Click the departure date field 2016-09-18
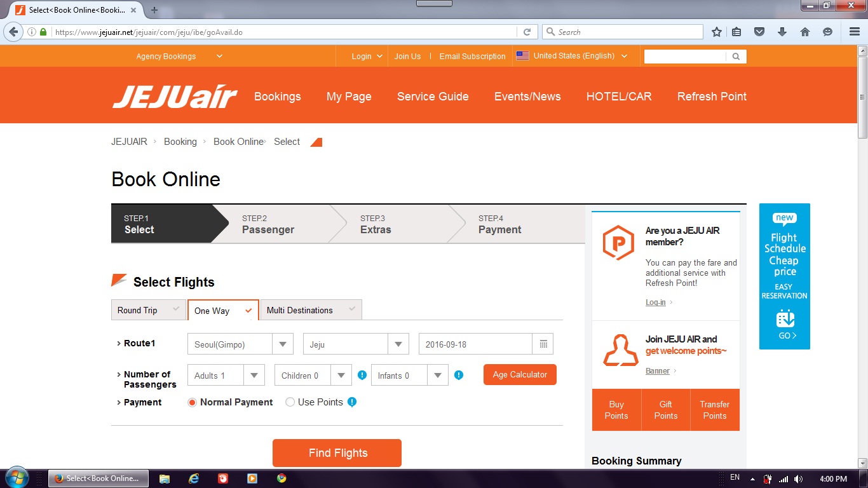The height and width of the screenshot is (488, 868). pos(475,344)
